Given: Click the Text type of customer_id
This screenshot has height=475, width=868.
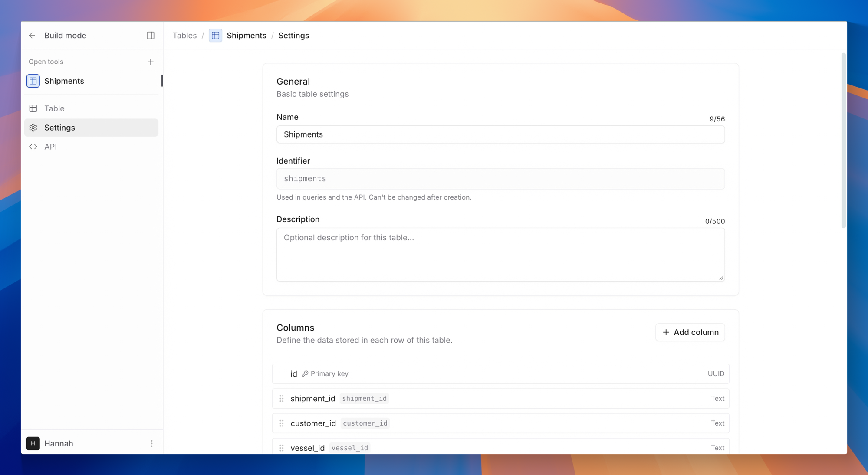Looking at the screenshot, I should pos(717,423).
